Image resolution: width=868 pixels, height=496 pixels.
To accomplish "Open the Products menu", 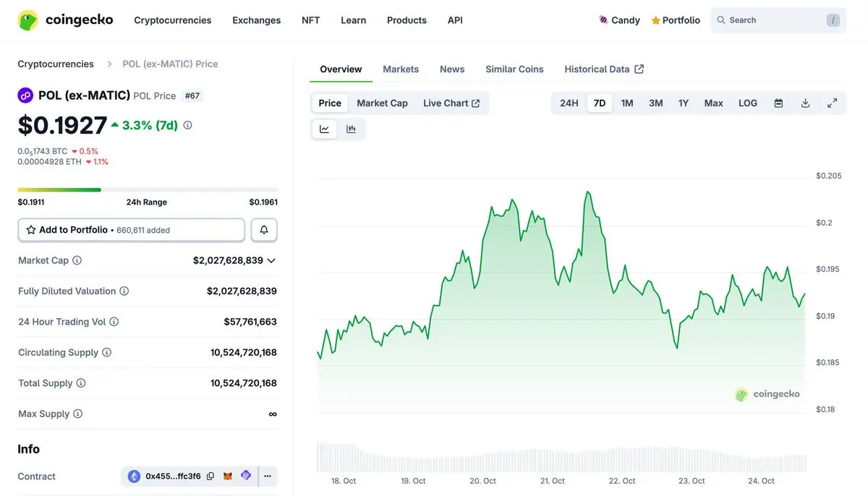I will pos(407,20).
